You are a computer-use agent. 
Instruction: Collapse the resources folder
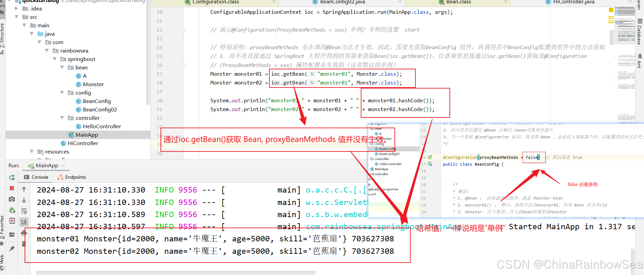pyautogui.click(x=32, y=151)
